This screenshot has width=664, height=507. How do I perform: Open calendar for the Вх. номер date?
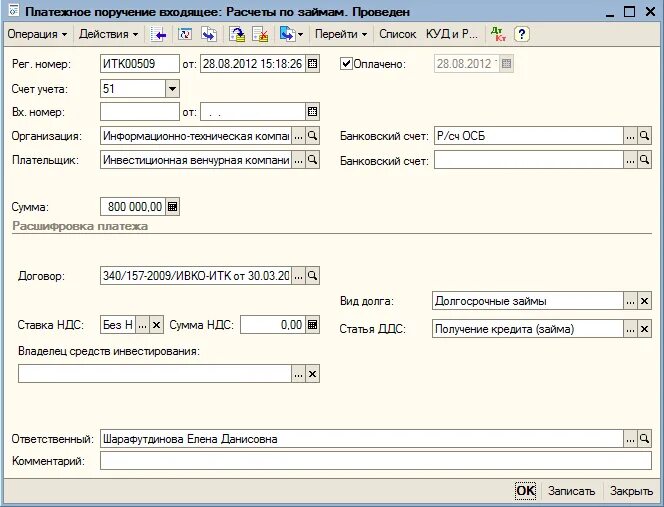(x=313, y=112)
